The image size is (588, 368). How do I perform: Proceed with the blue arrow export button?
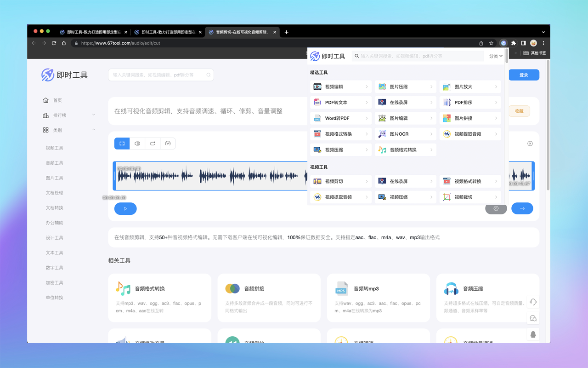[522, 208]
